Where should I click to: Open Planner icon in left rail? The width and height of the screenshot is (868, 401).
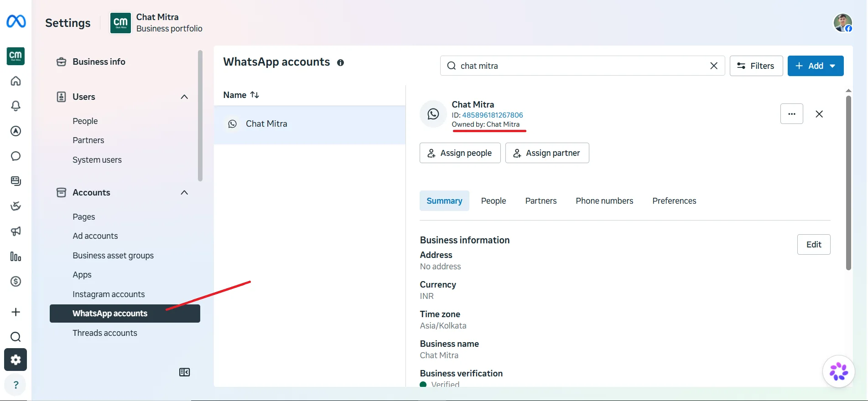[16, 206]
